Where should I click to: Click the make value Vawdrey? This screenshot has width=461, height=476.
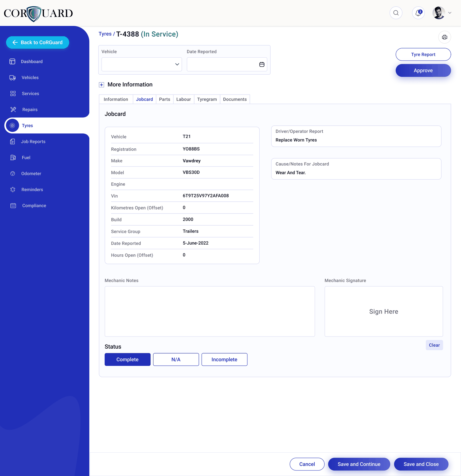click(x=192, y=161)
